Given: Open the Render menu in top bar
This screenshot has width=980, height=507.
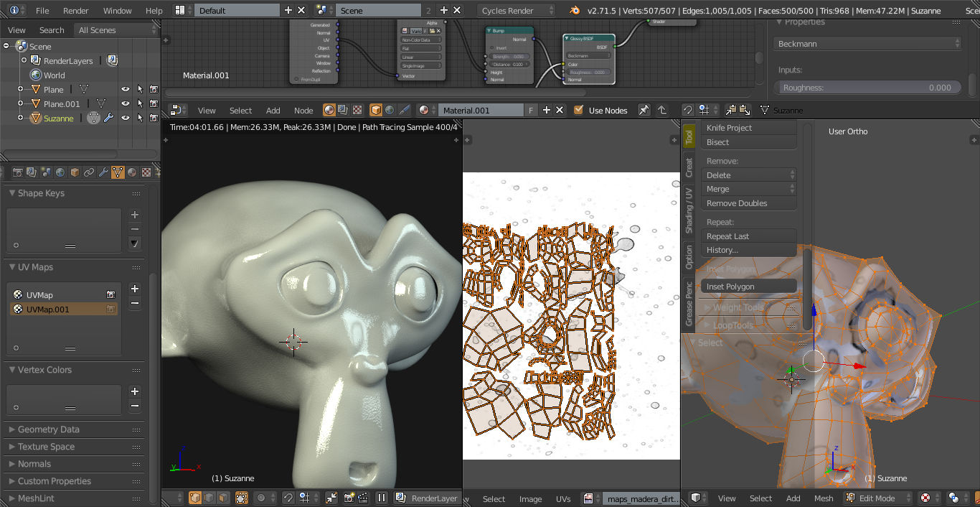Looking at the screenshot, I should tap(76, 11).
